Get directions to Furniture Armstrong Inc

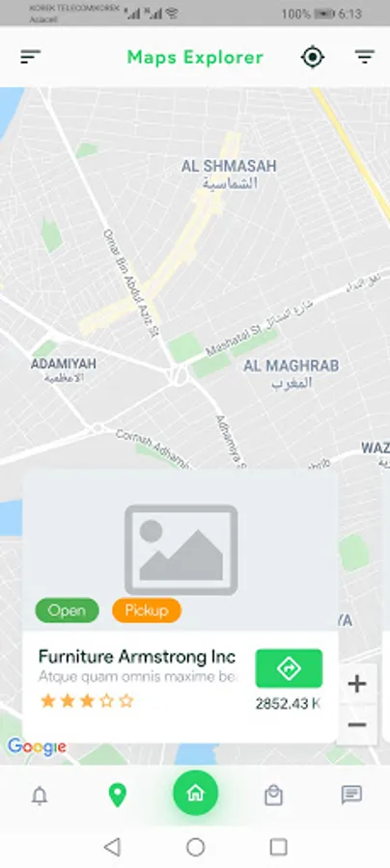[x=289, y=668]
